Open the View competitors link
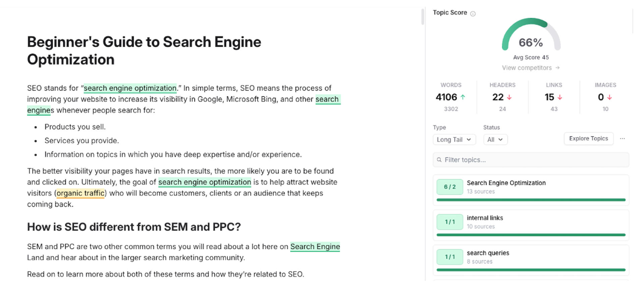The height and width of the screenshot is (290, 644). [x=527, y=68]
